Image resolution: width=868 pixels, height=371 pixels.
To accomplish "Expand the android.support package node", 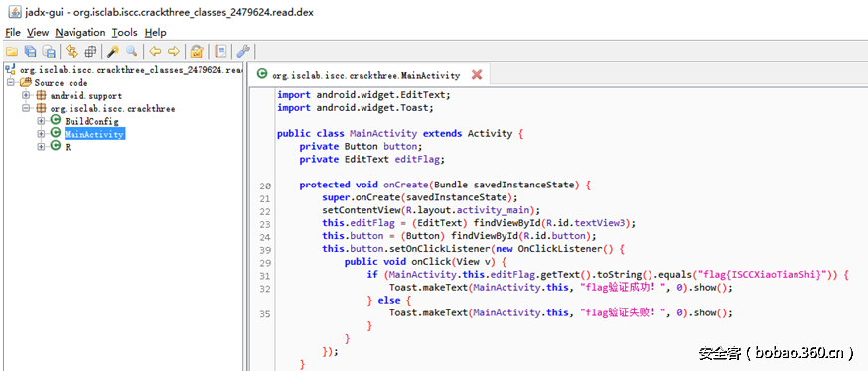I will (26, 95).
